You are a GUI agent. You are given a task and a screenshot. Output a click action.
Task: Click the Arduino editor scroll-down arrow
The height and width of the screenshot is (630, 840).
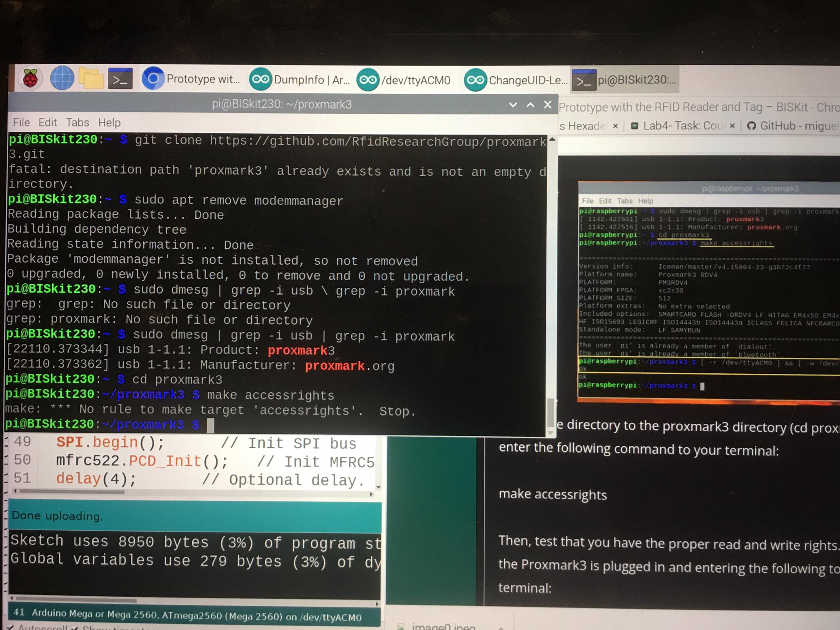[378, 487]
